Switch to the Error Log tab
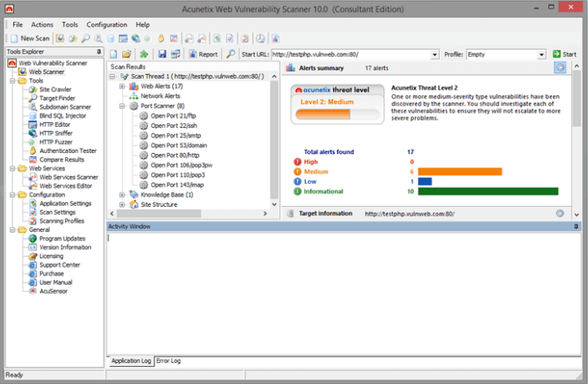Image resolution: width=588 pixels, height=384 pixels. pos(168,360)
